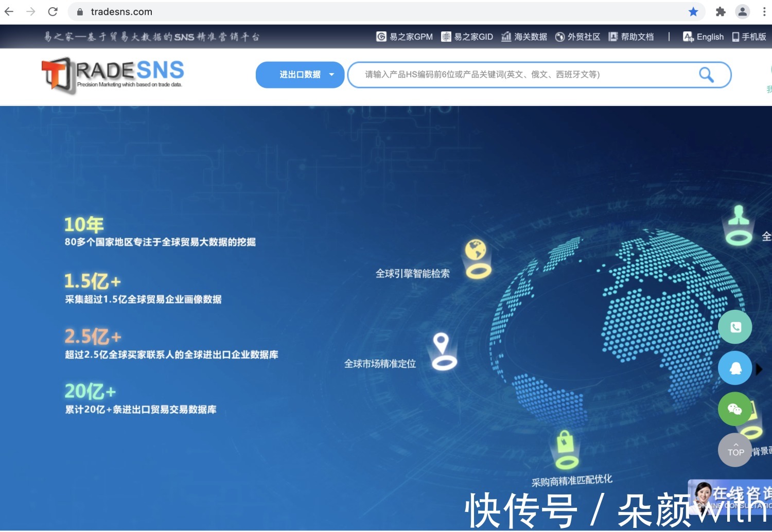Screen dimensions: 772x532
Task: Click the QQ contact floating button
Action: click(x=735, y=367)
